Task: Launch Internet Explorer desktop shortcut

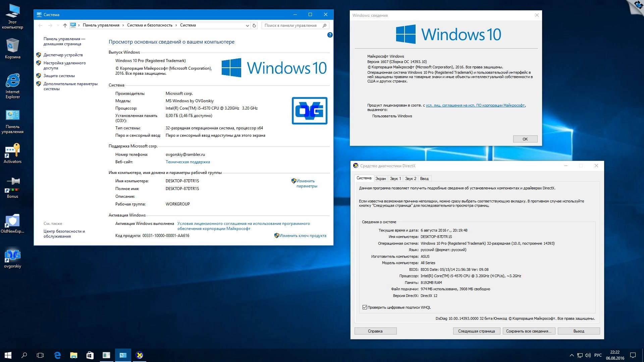Action: 12,86
